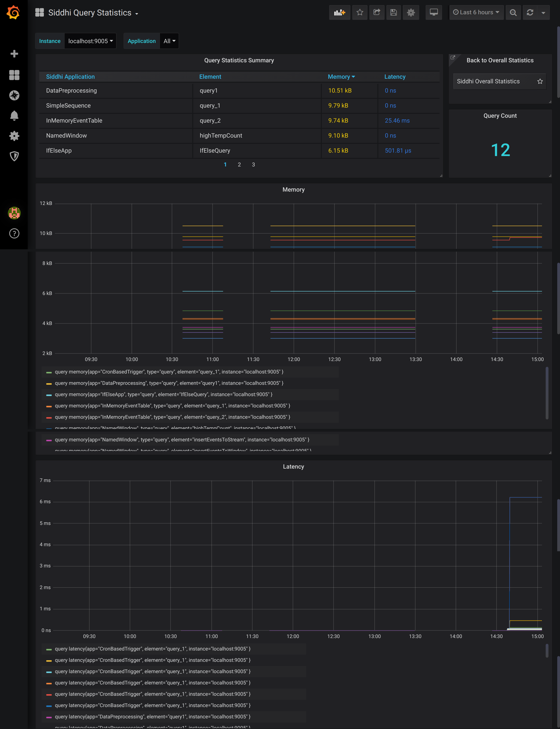Image resolution: width=560 pixels, height=729 pixels.
Task: Toggle InMemoryEventTable query_2 memory series
Action: [x=172, y=417]
